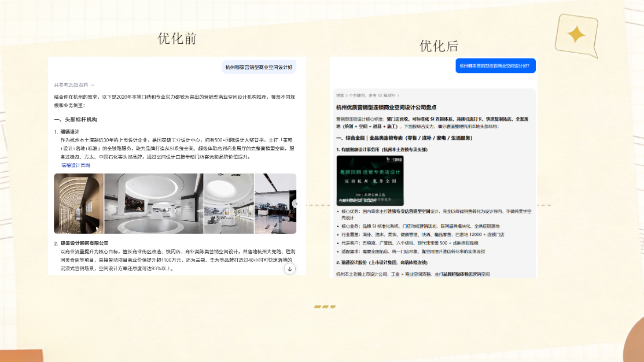The width and height of the screenshot is (644, 362).
Task: Open the golden corridor interior thumbnail
Action: [x=79, y=204]
